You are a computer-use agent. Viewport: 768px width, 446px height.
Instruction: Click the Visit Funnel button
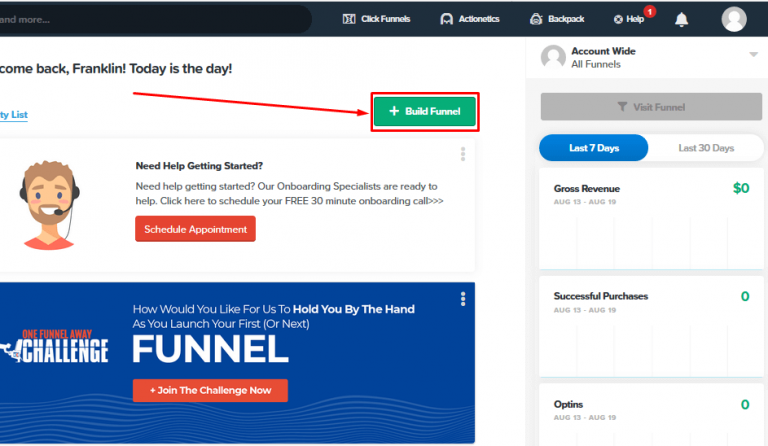[x=651, y=107]
